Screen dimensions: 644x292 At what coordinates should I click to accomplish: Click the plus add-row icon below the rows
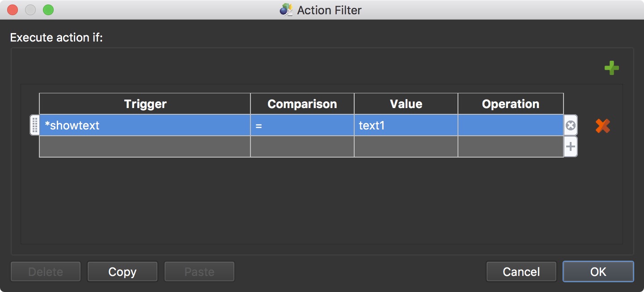(570, 146)
